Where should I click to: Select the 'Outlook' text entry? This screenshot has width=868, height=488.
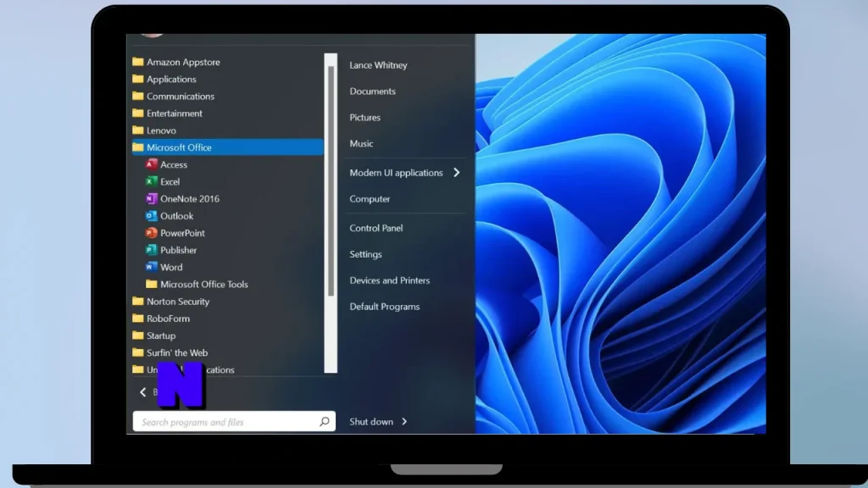point(176,216)
